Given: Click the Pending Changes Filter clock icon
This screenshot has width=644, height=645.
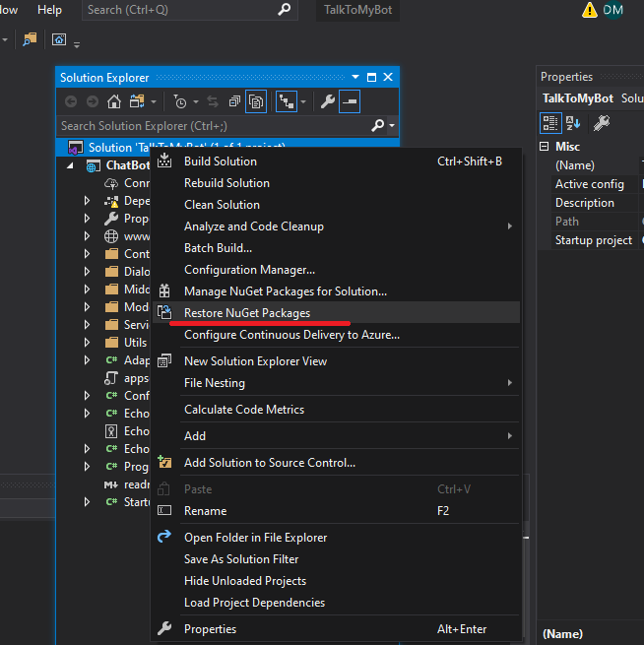Looking at the screenshot, I should point(180,101).
